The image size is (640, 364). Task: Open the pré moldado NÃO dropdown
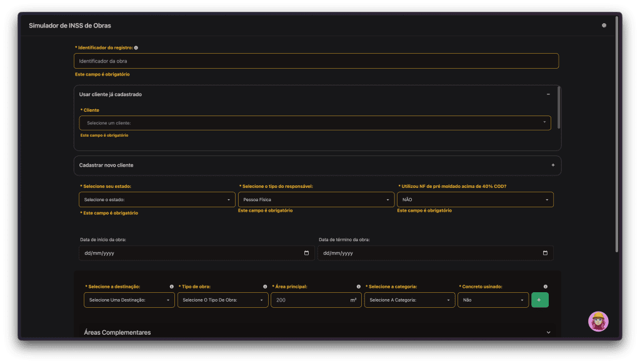pyautogui.click(x=475, y=200)
